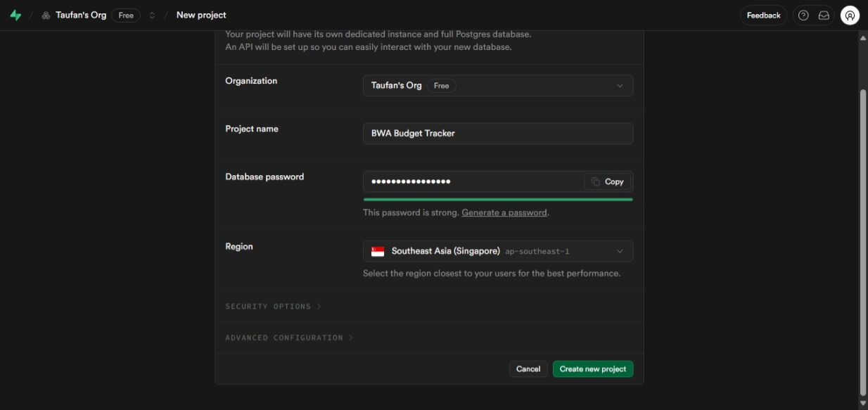Click the Project name input field
The image size is (868, 410).
tap(497, 134)
